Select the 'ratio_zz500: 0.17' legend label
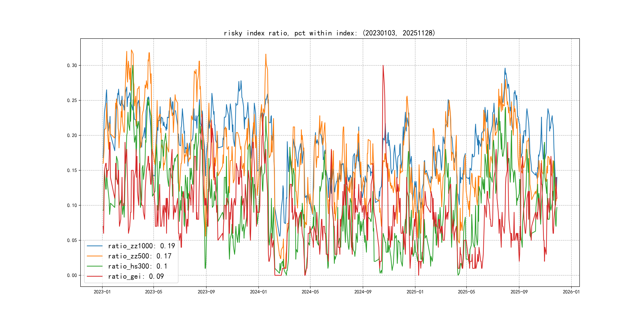The image size is (644, 322). [x=140, y=256]
